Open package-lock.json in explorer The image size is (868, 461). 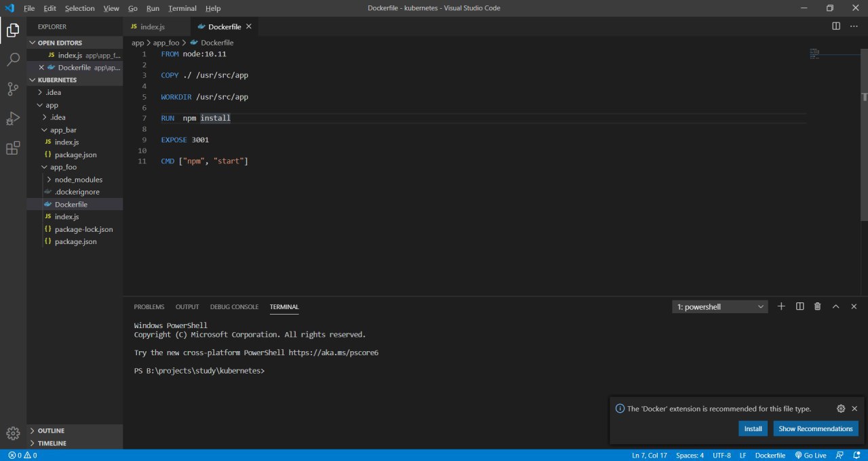(x=75, y=229)
